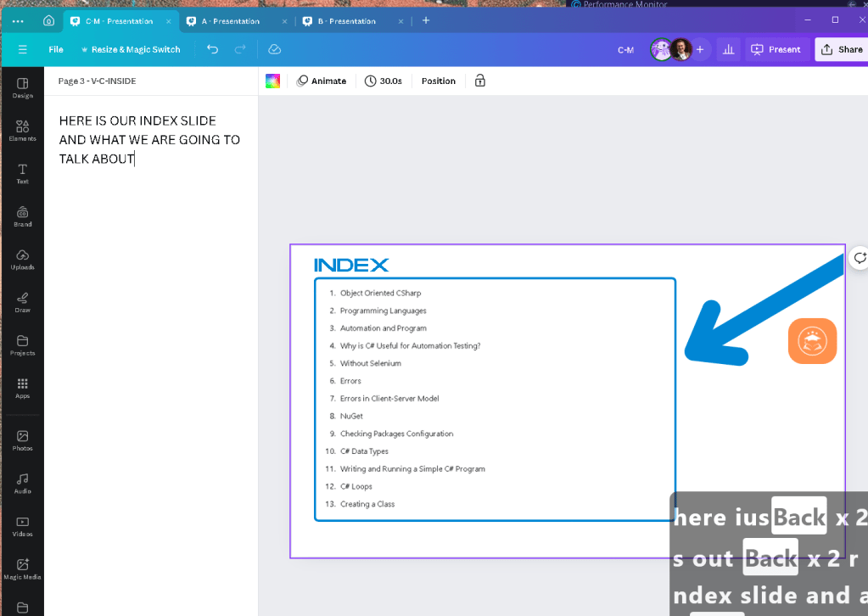Select the INDEX heading on slide

[x=351, y=265]
